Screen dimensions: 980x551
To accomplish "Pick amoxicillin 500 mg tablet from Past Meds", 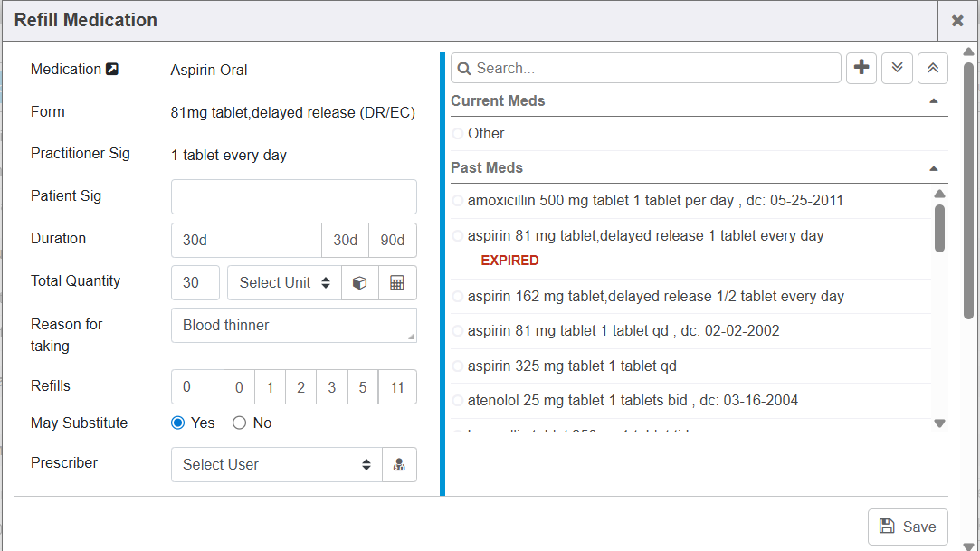I will pos(458,201).
